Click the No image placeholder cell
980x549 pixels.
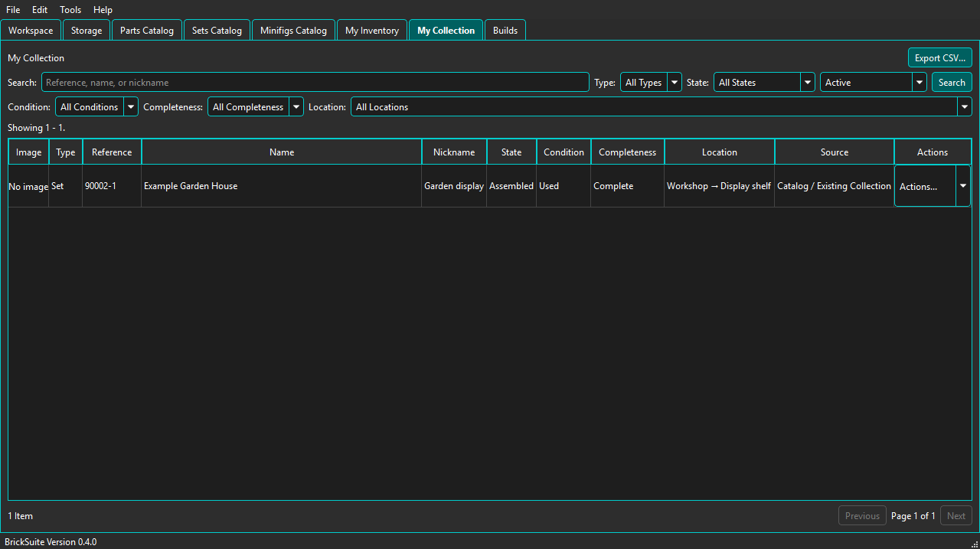click(x=28, y=186)
